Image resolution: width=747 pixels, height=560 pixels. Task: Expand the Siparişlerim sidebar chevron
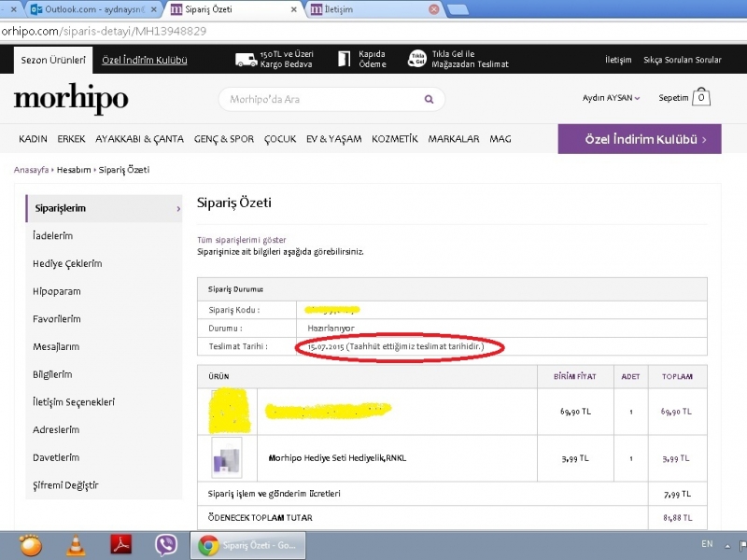178,208
